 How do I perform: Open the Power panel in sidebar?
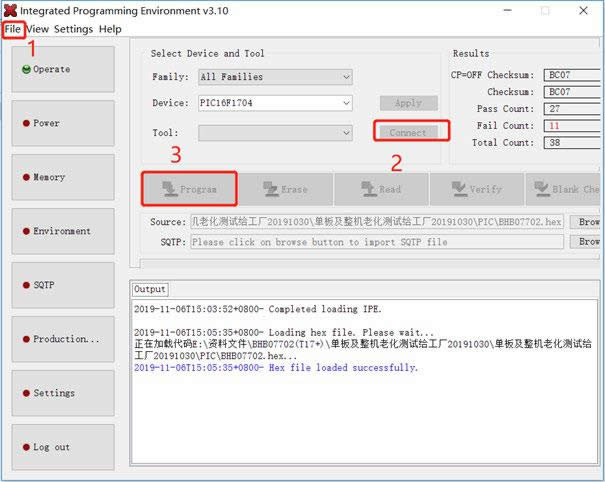click(62, 123)
